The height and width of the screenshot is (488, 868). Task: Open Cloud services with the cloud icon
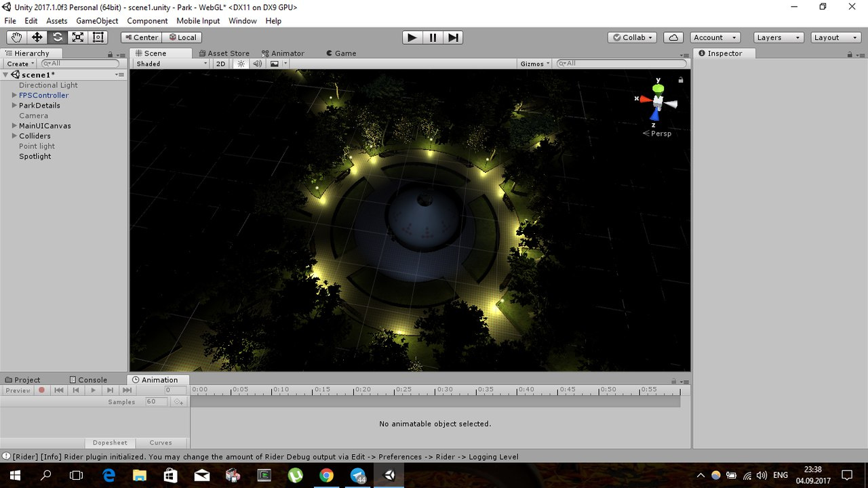coord(673,37)
